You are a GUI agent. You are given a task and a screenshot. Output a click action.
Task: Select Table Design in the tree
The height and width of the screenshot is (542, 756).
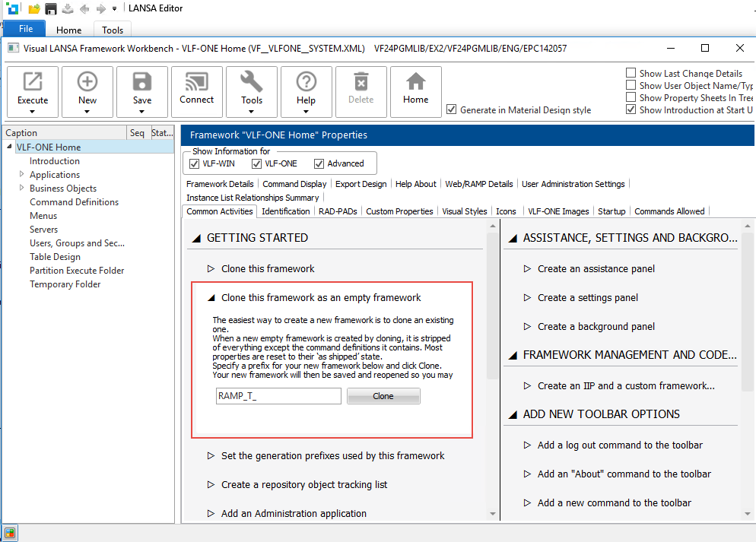[x=55, y=257]
